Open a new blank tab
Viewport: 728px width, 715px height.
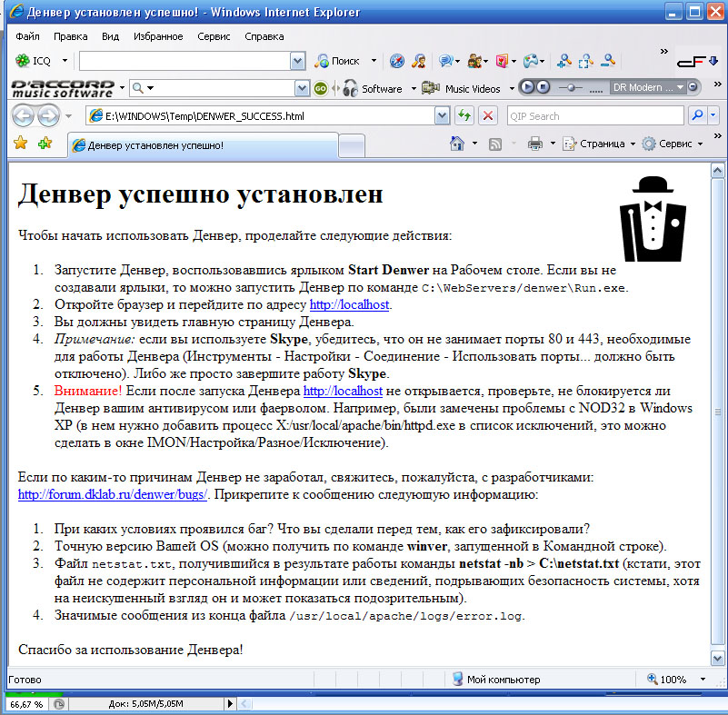352,146
